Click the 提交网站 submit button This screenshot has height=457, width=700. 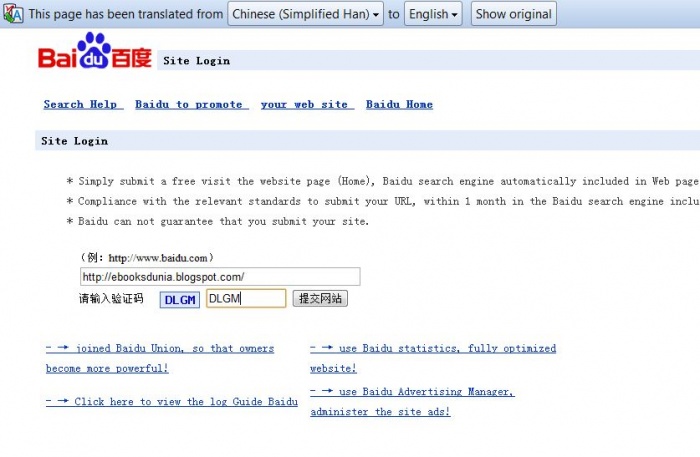tap(320, 299)
